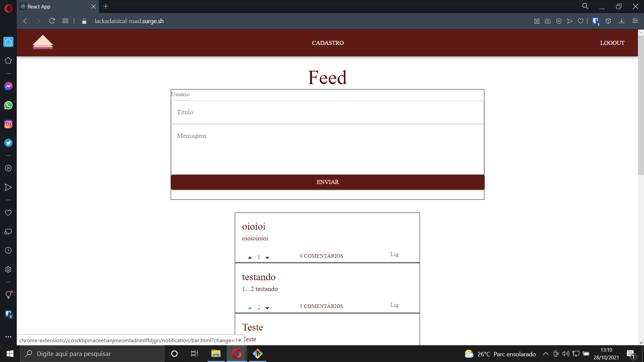Expand 0 comentários on 'oioioi' post

pyautogui.click(x=321, y=256)
